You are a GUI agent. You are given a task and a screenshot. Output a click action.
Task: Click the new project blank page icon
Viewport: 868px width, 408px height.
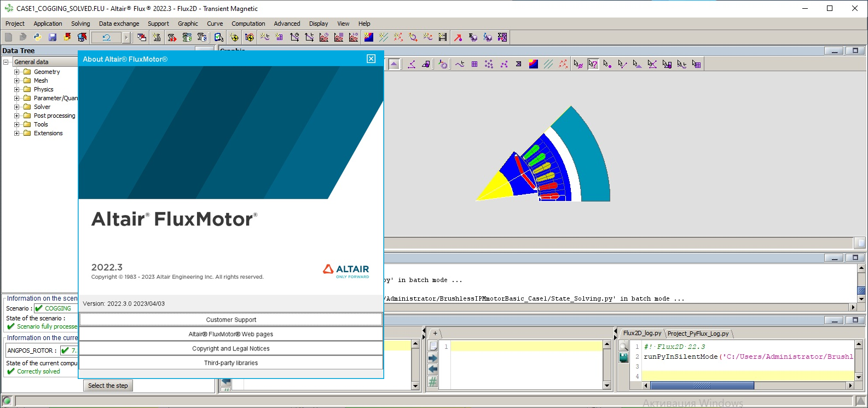8,37
